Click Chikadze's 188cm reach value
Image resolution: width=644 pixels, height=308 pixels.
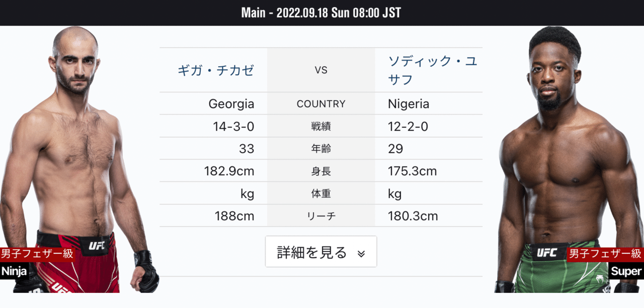(234, 216)
